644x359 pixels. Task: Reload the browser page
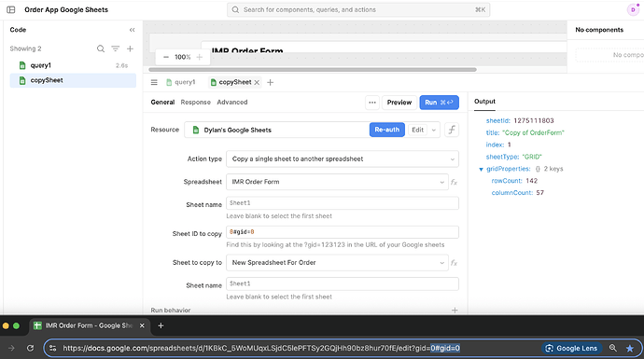pyautogui.click(x=30, y=349)
